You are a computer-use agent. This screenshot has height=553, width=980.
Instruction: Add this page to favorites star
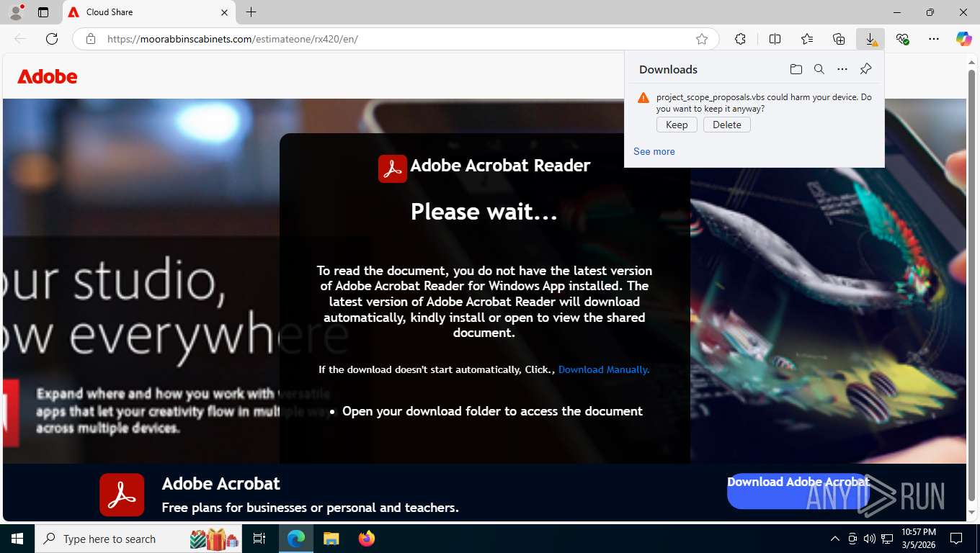[x=702, y=39]
